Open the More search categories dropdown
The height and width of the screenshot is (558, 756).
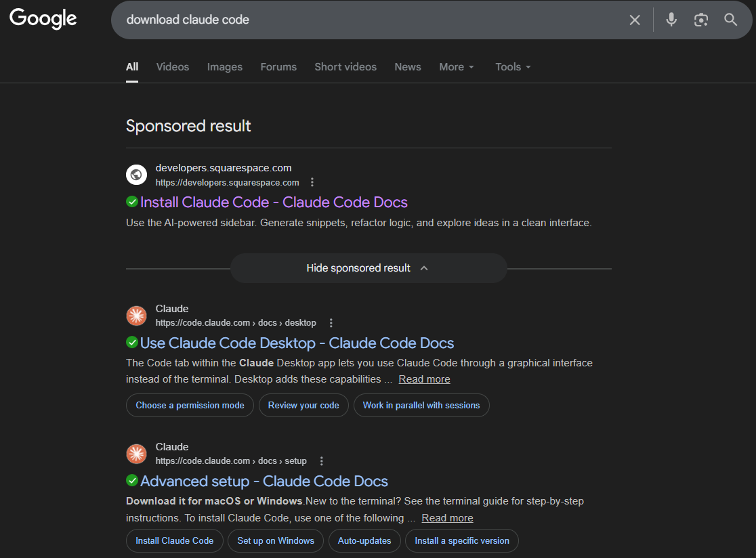click(x=456, y=66)
